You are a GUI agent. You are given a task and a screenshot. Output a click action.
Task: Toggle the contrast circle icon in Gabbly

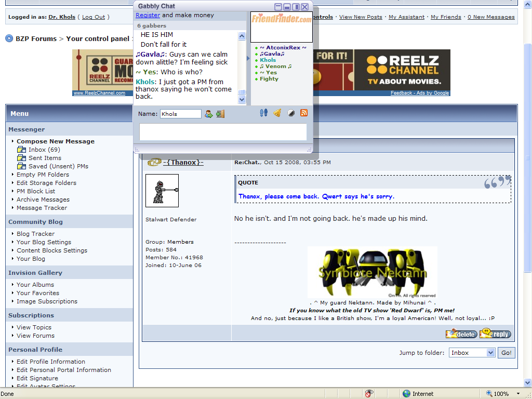click(291, 113)
